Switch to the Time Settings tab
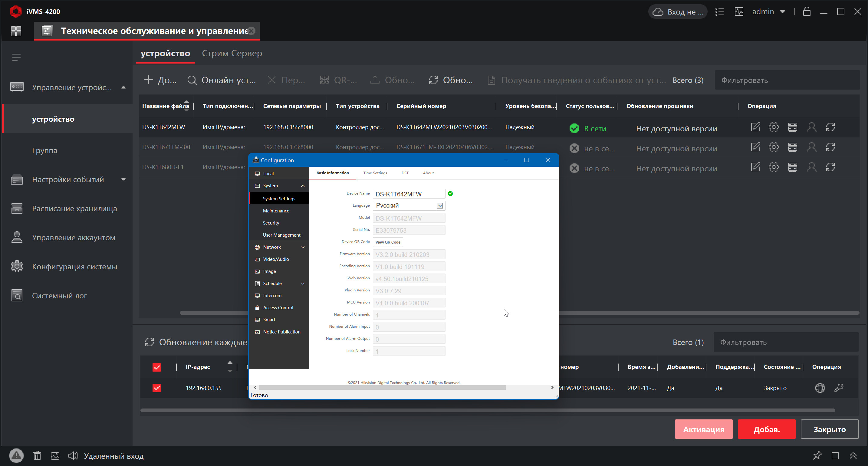 [375, 173]
